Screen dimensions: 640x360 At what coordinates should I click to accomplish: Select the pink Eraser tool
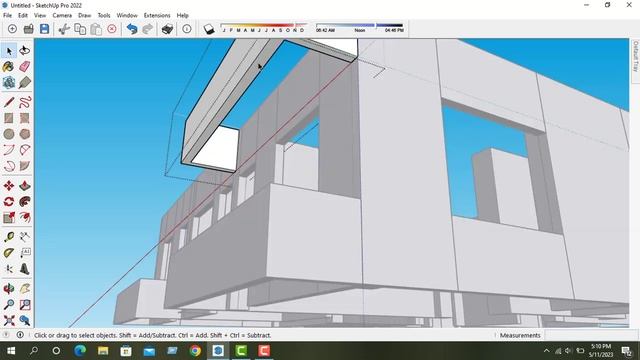click(24, 67)
